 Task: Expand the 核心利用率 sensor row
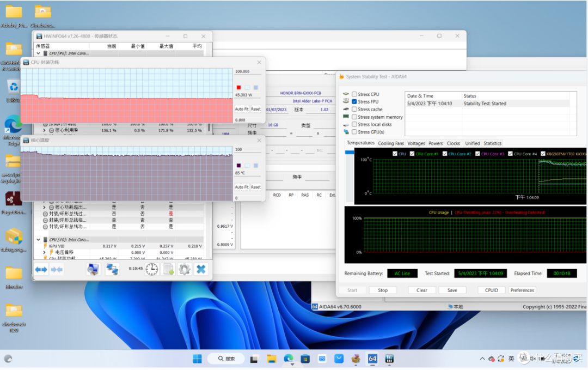point(45,130)
